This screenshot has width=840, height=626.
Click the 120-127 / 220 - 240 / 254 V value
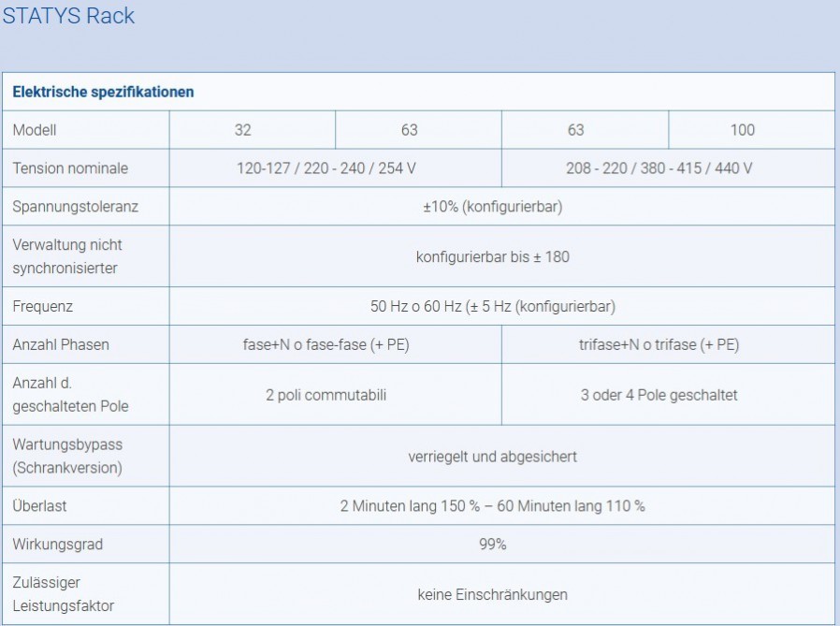pos(326,168)
